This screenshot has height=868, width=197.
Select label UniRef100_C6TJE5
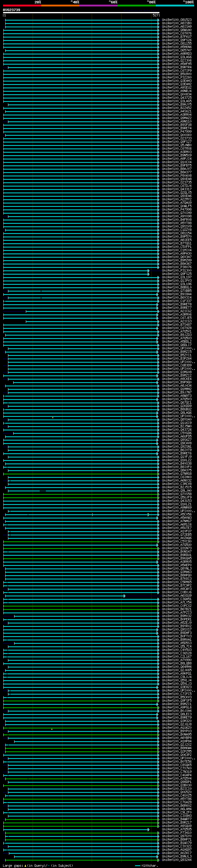point(177,318)
